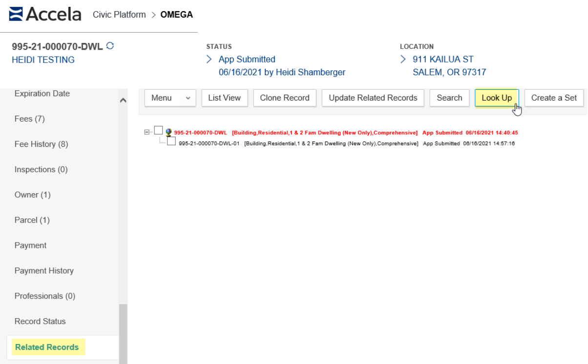Viewport: 588px width, 364px height.
Task: Open the Menu dropdown arrow
Action: tap(188, 98)
